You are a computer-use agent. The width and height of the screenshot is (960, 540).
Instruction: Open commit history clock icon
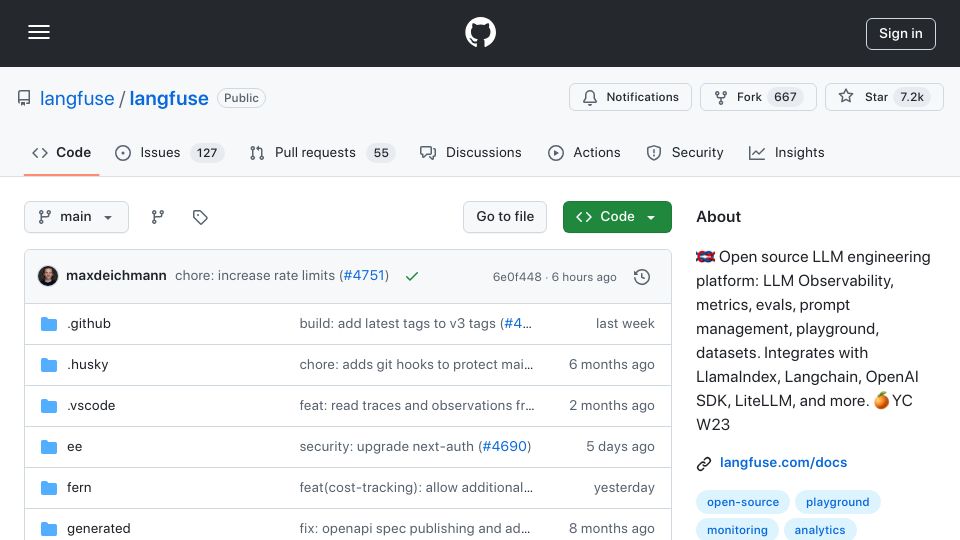click(x=642, y=277)
